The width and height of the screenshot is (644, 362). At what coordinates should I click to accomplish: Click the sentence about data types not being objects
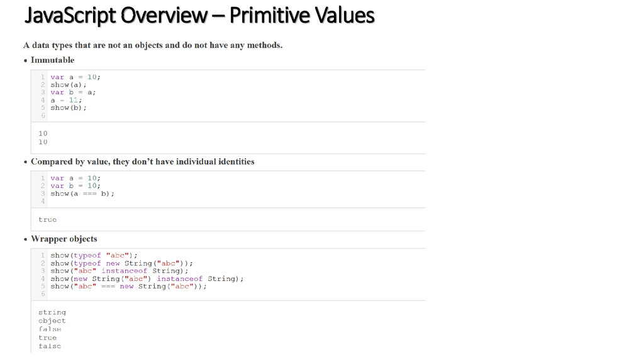pyautogui.click(x=153, y=45)
